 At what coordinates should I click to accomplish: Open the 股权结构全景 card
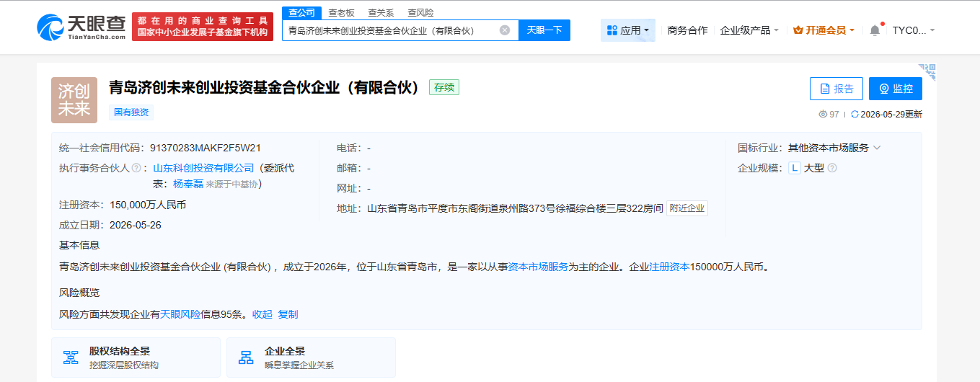click(136, 357)
